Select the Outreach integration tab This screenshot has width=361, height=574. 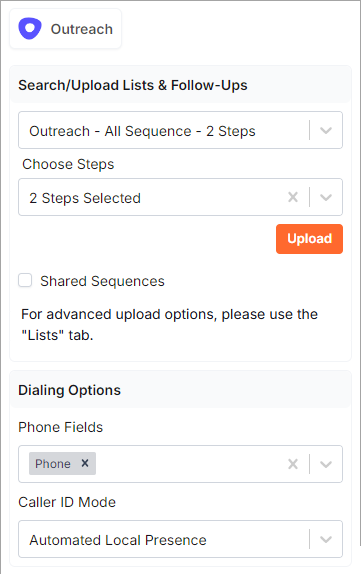(x=66, y=29)
